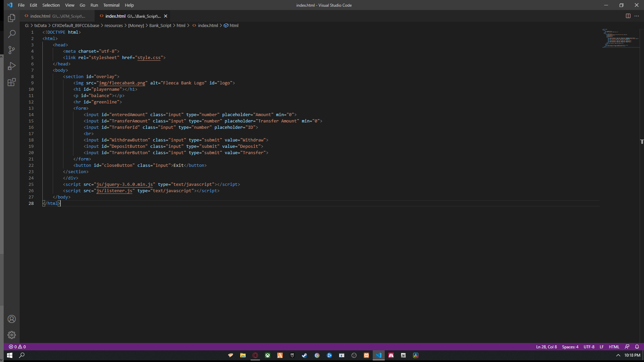The height and width of the screenshot is (362, 644).
Task: Click the Accounts icon in activity bar
Action: coord(12,319)
